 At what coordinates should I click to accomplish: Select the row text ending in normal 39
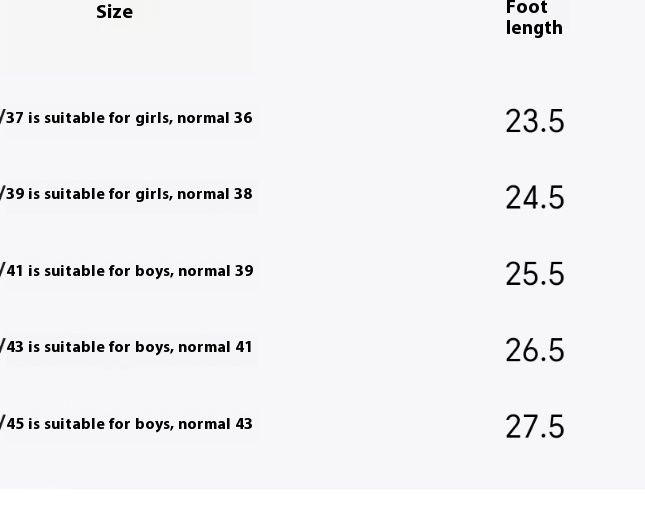point(127,271)
